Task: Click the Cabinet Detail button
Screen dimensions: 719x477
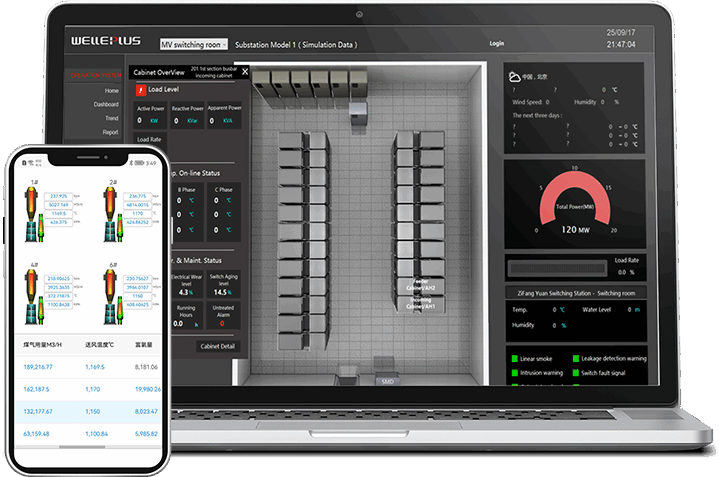Action: [218, 346]
